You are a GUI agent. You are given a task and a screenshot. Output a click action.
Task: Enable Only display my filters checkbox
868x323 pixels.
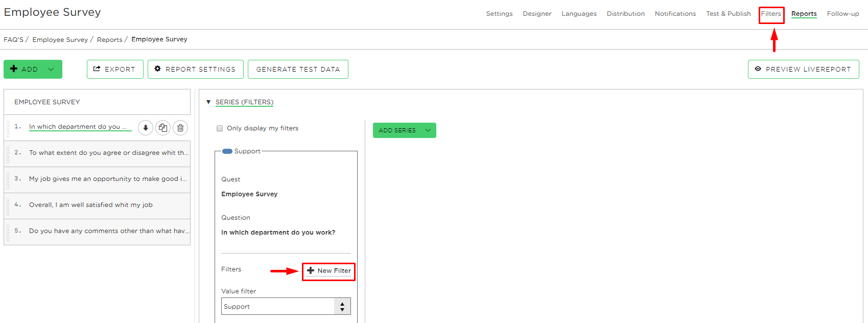(x=220, y=128)
